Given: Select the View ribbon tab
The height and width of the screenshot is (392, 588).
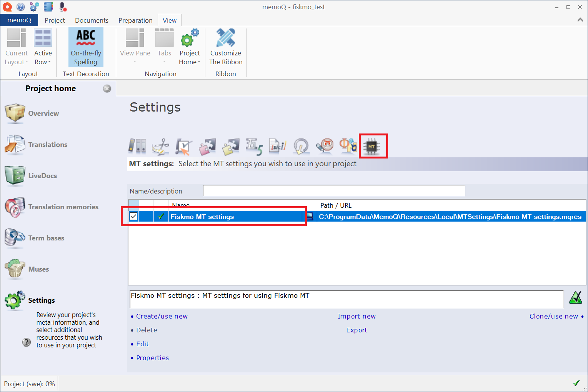Looking at the screenshot, I should click(170, 20).
